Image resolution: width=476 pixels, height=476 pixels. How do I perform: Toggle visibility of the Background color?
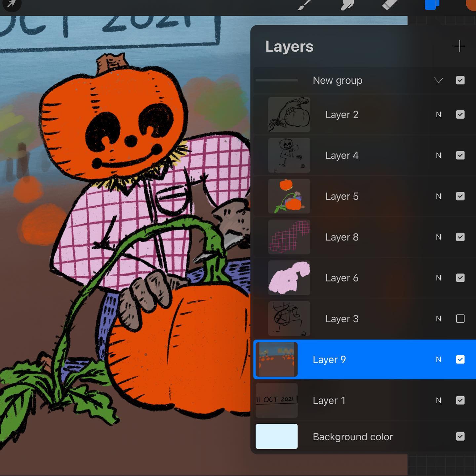pyautogui.click(x=460, y=437)
